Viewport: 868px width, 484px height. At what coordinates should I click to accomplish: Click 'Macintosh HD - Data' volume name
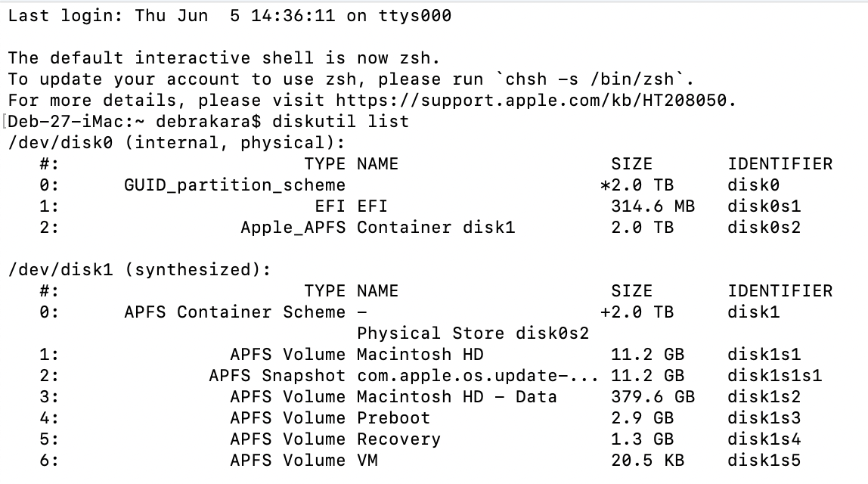click(x=457, y=396)
